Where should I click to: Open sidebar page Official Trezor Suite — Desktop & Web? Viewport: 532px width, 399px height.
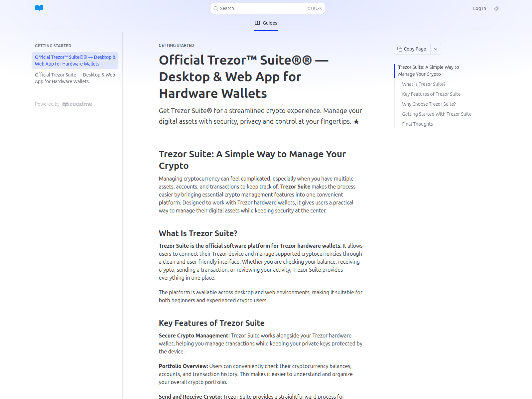75,78
